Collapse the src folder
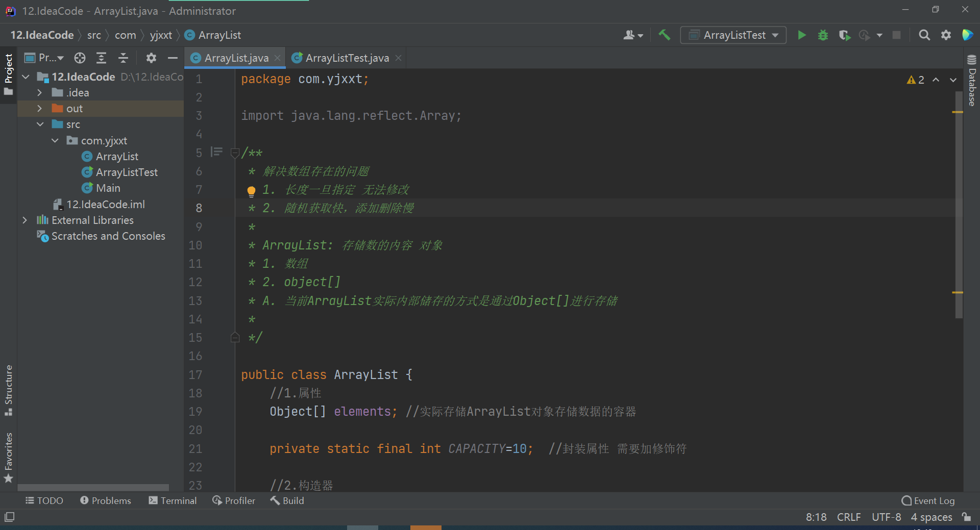The width and height of the screenshot is (980, 530). point(40,124)
